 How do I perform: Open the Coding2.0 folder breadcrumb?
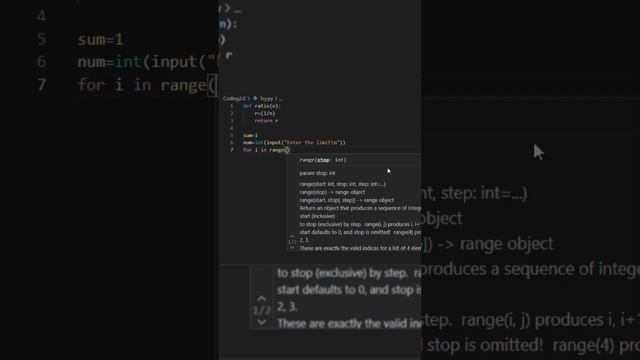click(x=234, y=98)
